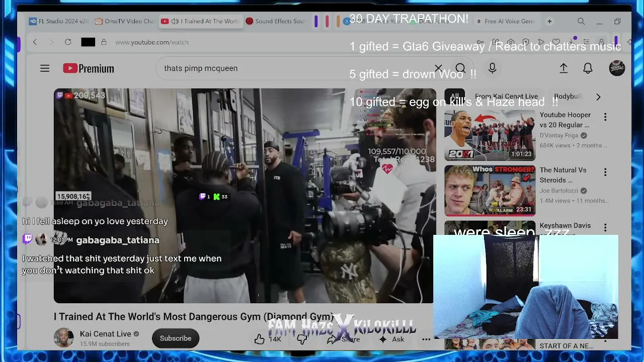The image size is (644, 362).
Task: Show more filter chips with right arrow
Action: tap(598, 97)
